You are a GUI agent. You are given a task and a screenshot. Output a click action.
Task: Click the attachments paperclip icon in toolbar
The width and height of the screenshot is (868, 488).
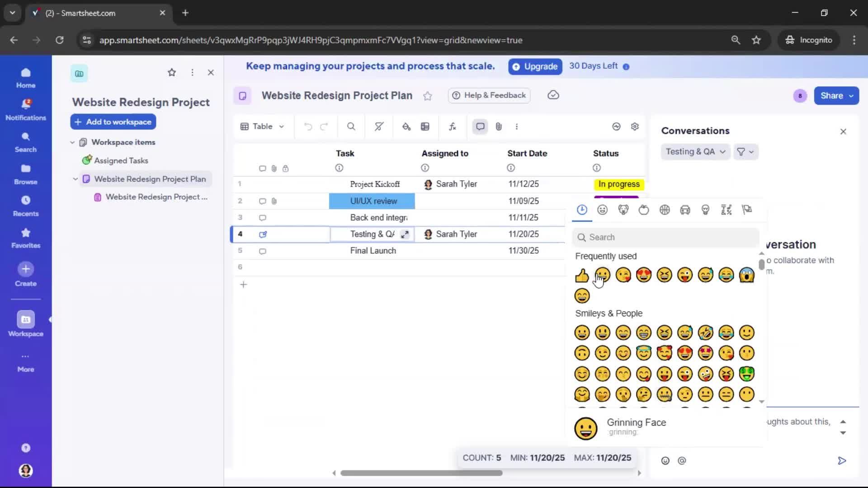(x=499, y=127)
